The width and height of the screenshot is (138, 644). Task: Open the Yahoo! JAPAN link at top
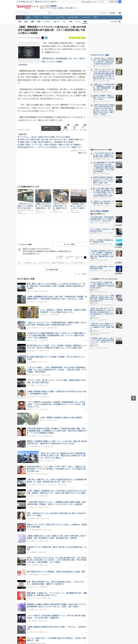click(x=86, y=2)
